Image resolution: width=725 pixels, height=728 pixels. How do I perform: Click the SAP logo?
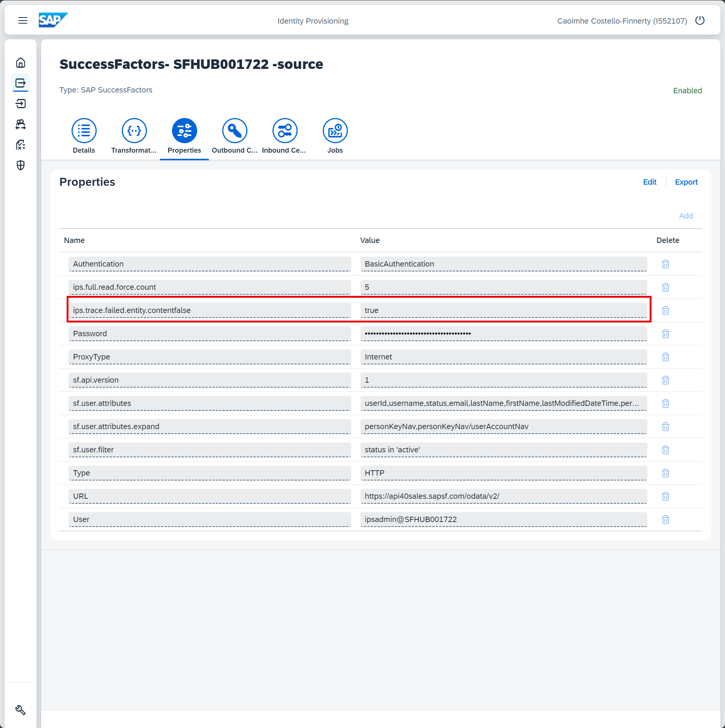click(53, 20)
